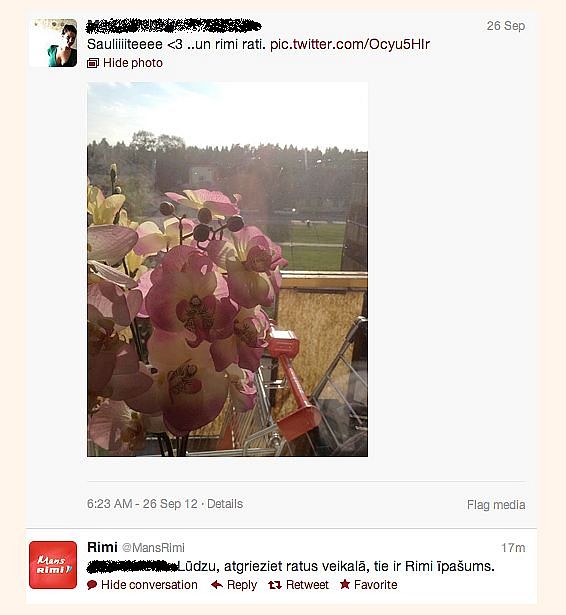
Task: Open the pic.twitter.com/Ocyu5HIr link
Action: pyautogui.click(x=350, y=44)
